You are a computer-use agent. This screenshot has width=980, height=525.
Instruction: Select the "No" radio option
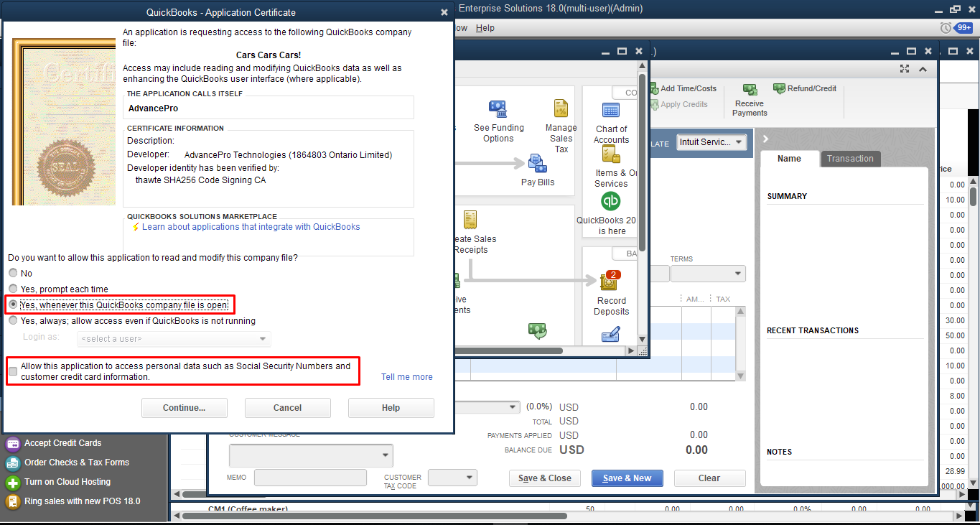tap(13, 274)
